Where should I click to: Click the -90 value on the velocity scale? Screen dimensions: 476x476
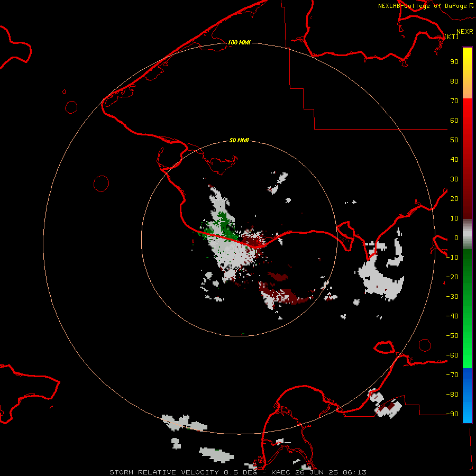tap(452, 414)
